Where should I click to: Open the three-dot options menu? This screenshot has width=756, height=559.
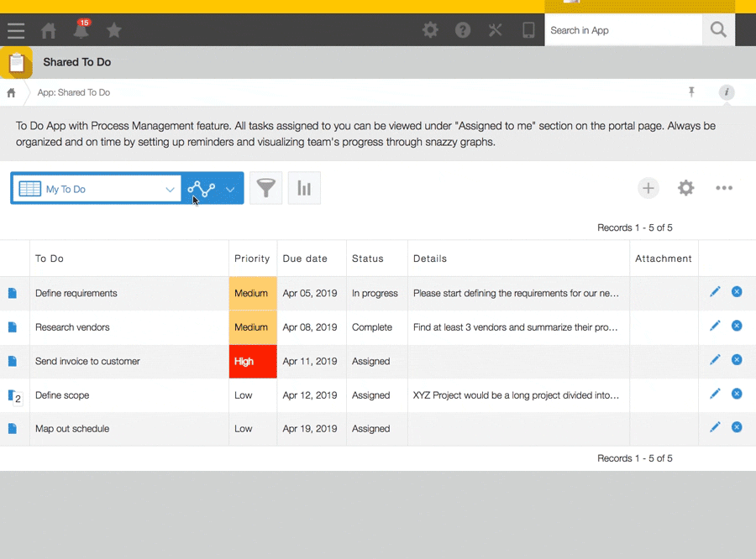[724, 188]
